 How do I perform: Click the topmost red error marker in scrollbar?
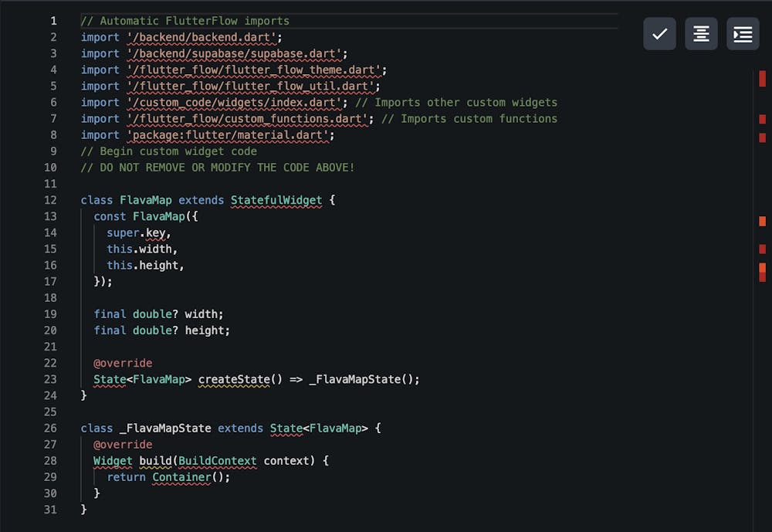762,78
